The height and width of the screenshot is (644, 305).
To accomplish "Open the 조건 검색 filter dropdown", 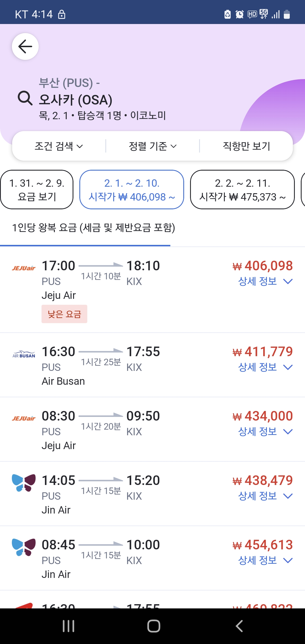I will [x=59, y=146].
